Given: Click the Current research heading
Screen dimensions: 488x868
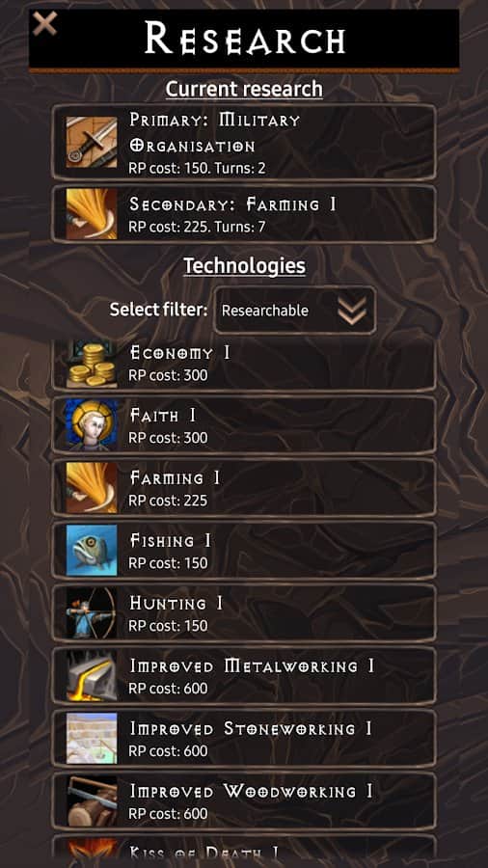Looking at the screenshot, I should point(244,89).
